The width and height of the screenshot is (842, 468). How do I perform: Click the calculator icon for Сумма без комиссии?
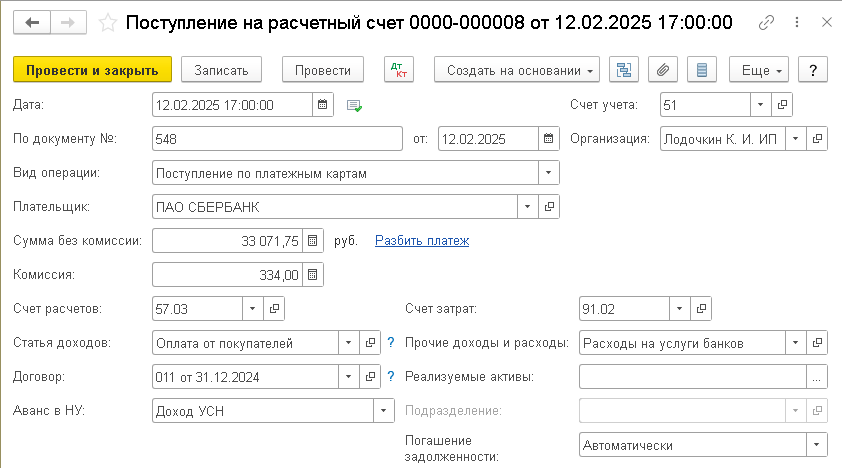coord(313,241)
